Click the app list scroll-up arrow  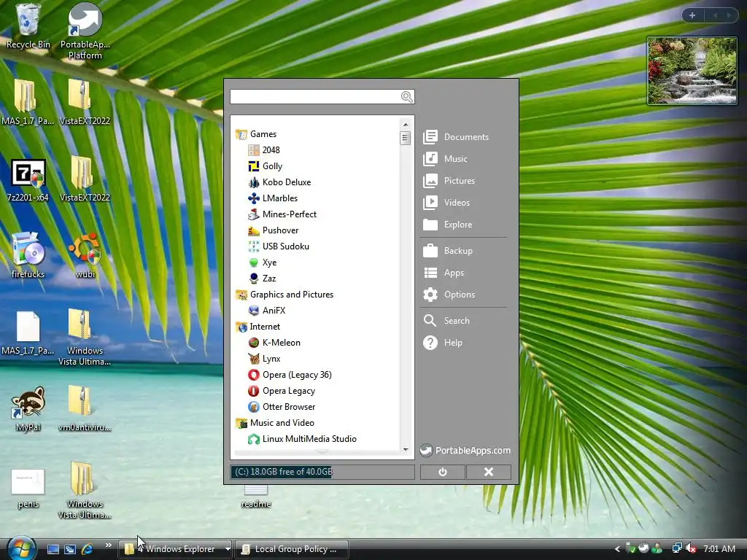(406, 124)
